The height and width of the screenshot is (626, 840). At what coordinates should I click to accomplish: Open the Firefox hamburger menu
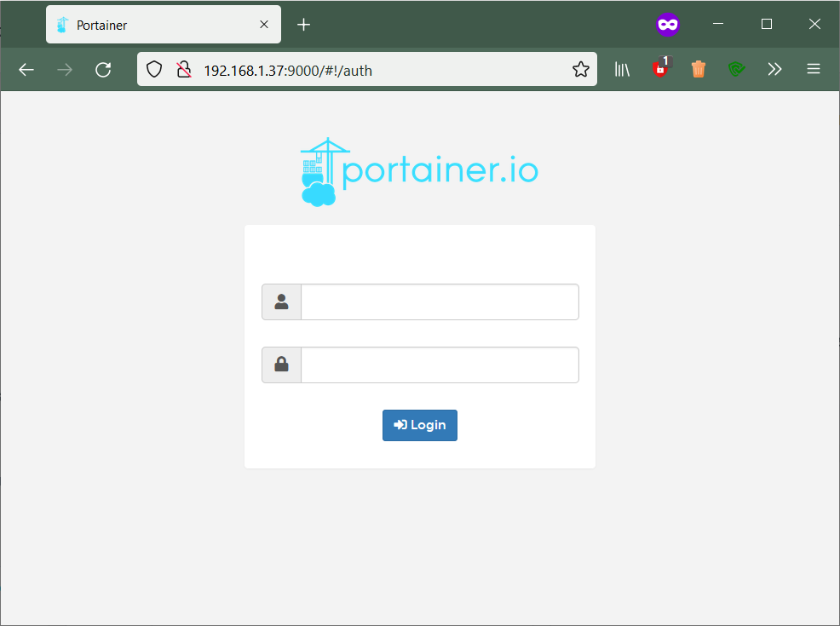tap(814, 69)
